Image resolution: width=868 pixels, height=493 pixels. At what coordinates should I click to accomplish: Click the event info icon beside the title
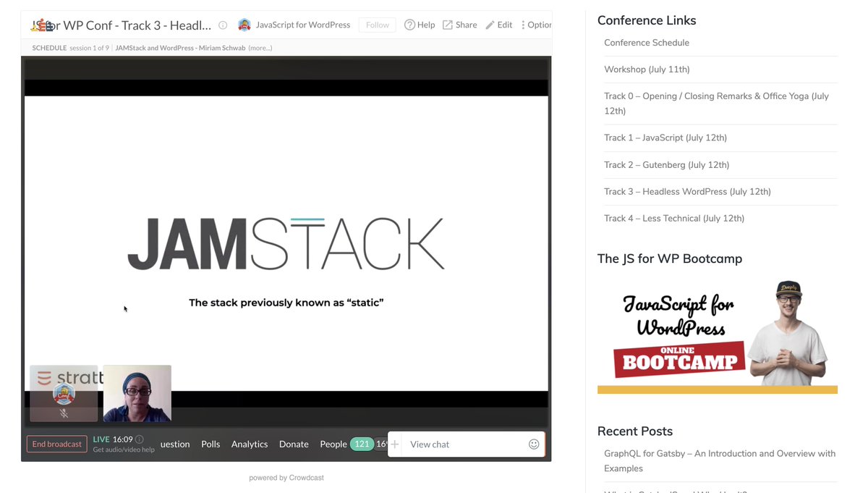[223, 25]
